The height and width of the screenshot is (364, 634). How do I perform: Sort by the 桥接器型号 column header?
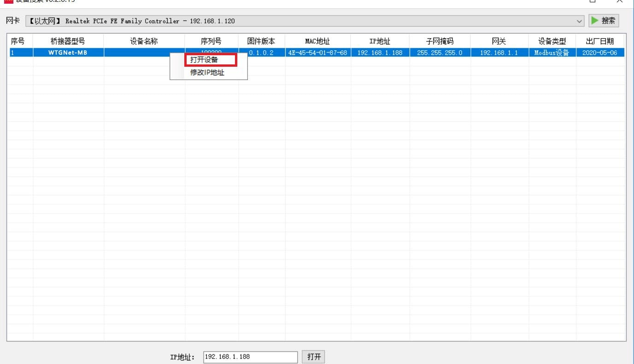[x=68, y=41]
